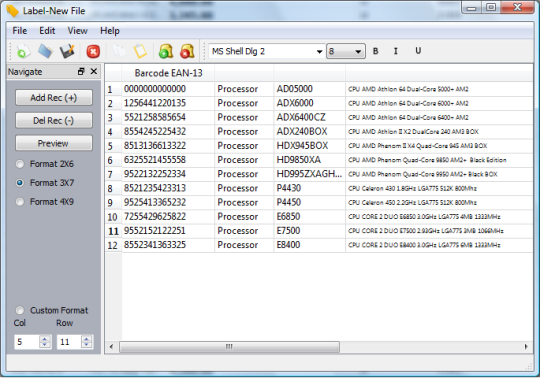Viewport: 540px width, 378px height.
Task: Open a file with the folder icon
Action: click(45, 52)
